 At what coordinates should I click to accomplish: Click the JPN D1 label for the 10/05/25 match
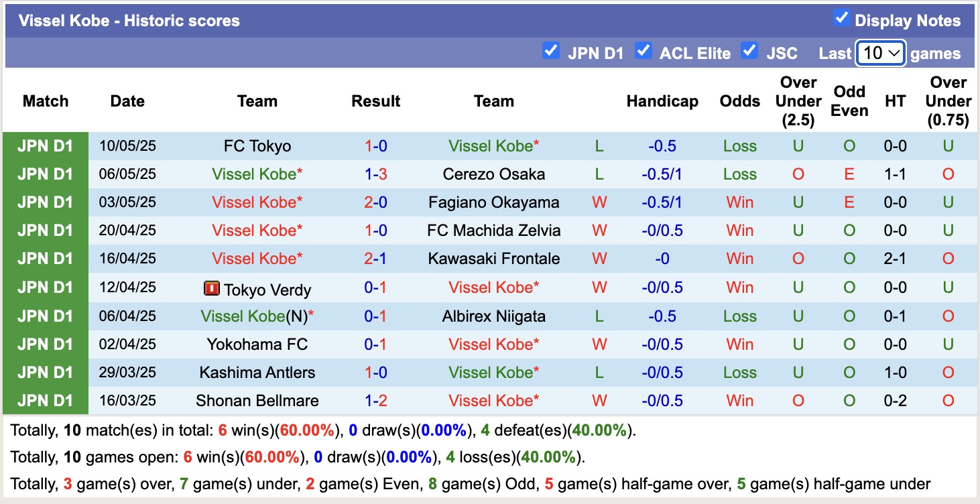tap(45, 146)
